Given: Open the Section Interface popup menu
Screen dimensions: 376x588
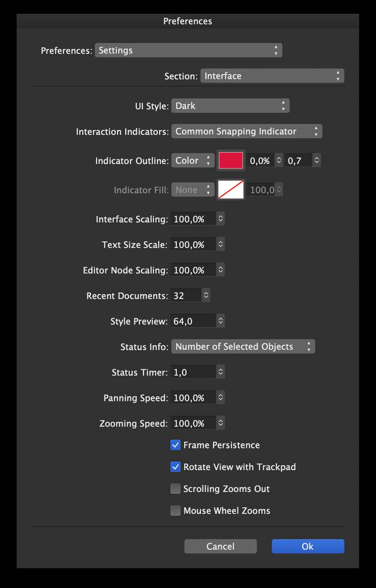Looking at the screenshot, I should 272,76.
